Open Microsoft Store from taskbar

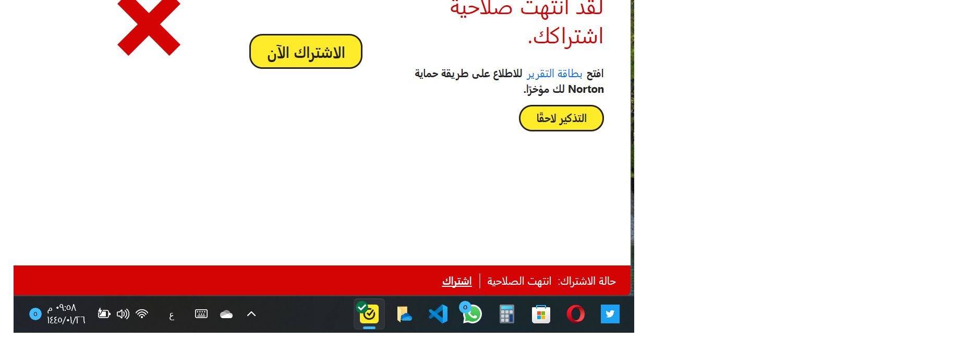pyautogui.click(x=541, y=314)
